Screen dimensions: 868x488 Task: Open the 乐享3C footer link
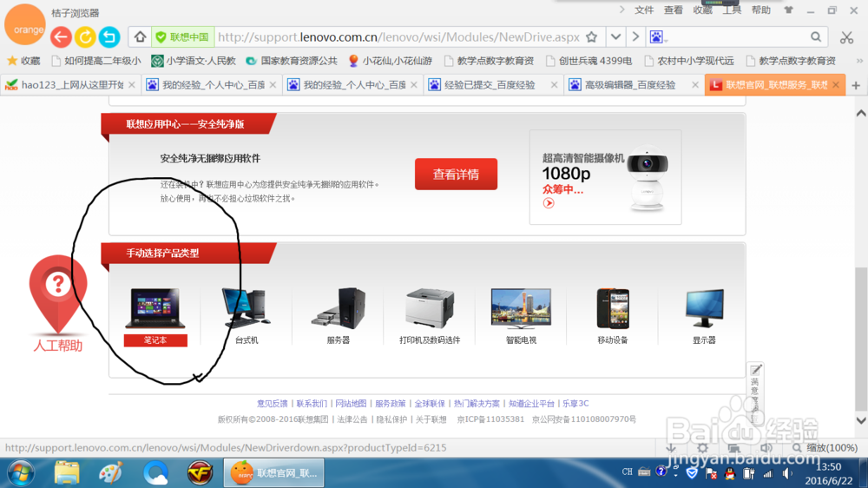click(x=575, y=403)
